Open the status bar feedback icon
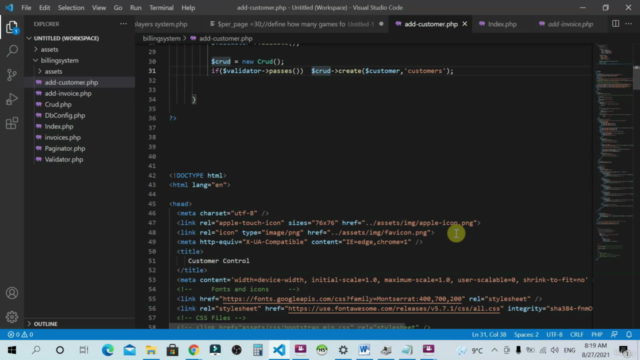The width and height of the screenshot is (640, 360). [614, 334]
